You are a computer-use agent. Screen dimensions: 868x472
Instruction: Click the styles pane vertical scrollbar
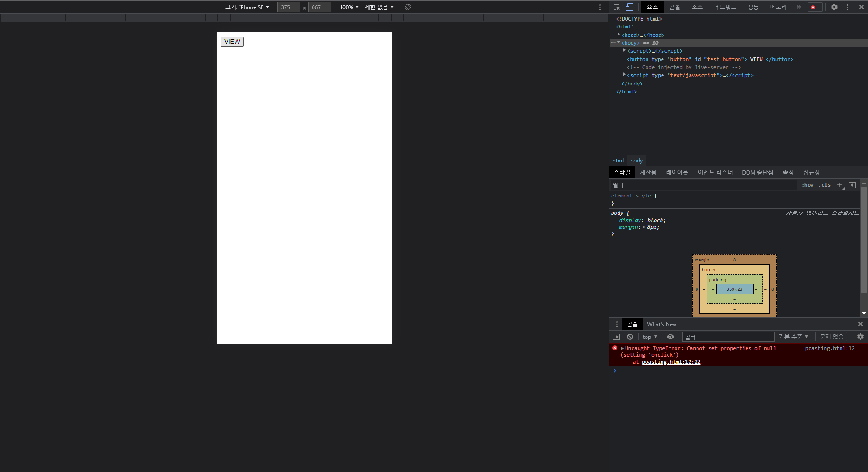tap(864, 240)
